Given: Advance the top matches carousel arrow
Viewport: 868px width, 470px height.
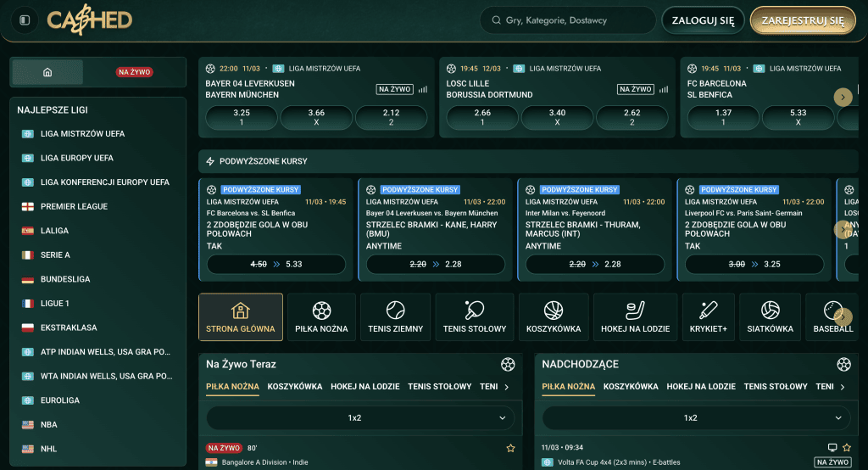Looking at the screenshot, I should tap(843, 97).
